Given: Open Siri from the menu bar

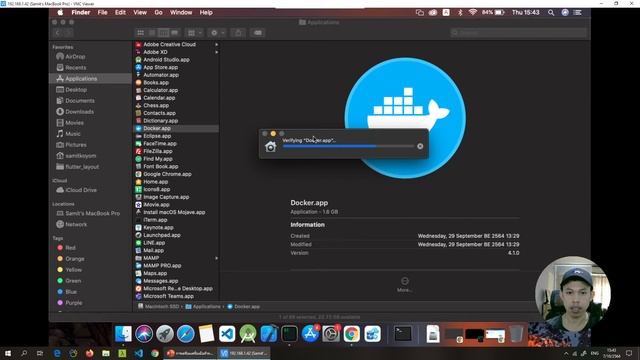Looking at the screenshot, I should tap(565, 13).
